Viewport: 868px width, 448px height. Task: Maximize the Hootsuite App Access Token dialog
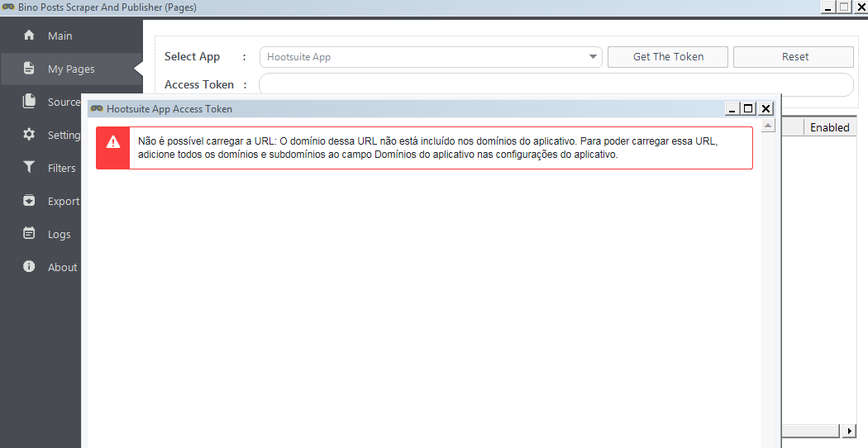(748, 108)
